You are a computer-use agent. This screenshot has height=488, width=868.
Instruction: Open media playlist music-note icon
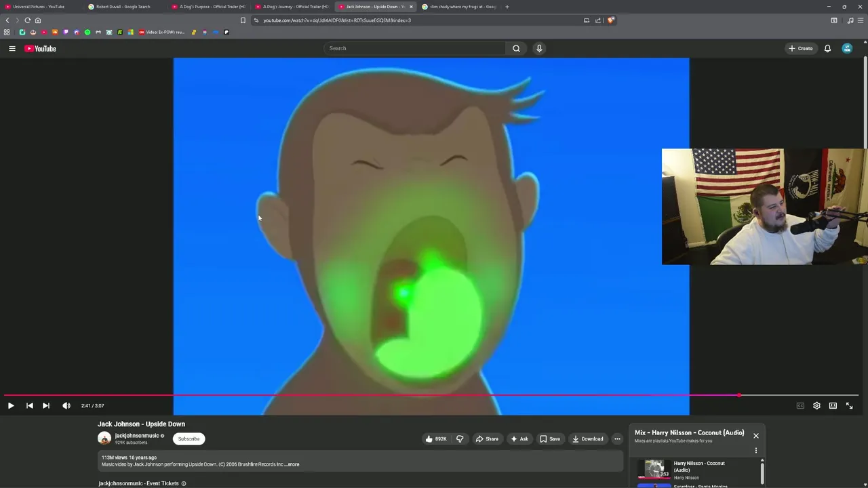pos(850,20)
